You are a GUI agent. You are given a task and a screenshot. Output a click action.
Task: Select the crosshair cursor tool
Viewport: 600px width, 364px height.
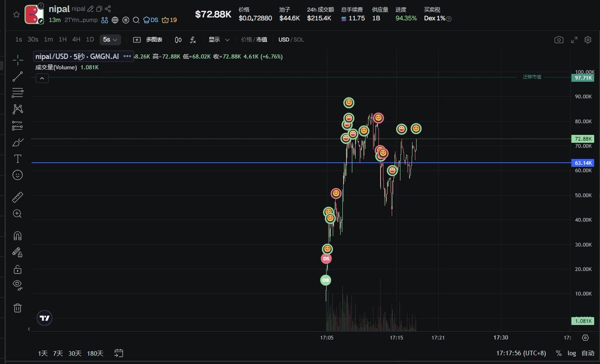click(x=17, y=60)
